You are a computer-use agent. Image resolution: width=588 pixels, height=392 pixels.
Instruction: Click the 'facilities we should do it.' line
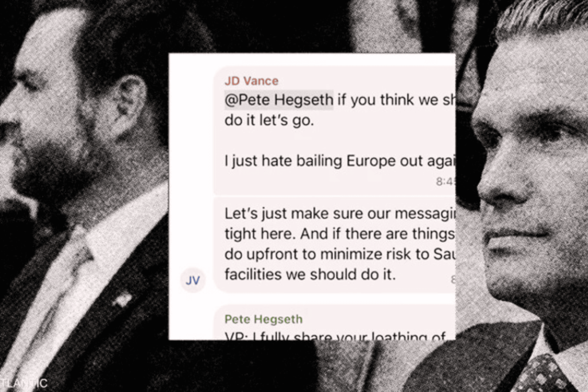point(310,274)
